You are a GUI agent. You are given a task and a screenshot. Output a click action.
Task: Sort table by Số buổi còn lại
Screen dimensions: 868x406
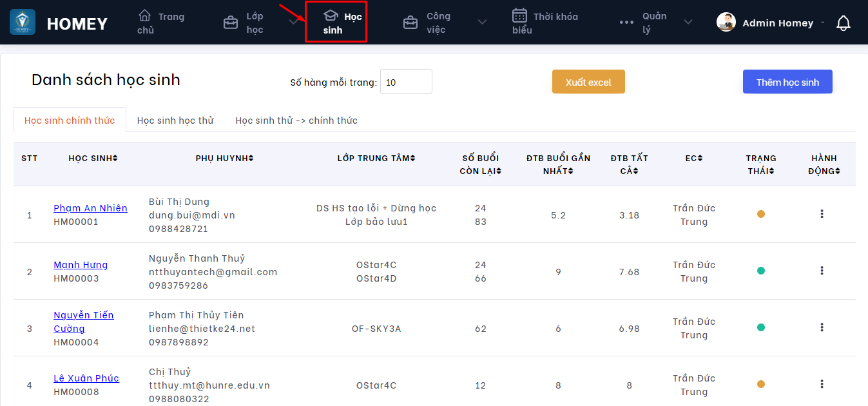pyautogui.click(x=480, y=164)
